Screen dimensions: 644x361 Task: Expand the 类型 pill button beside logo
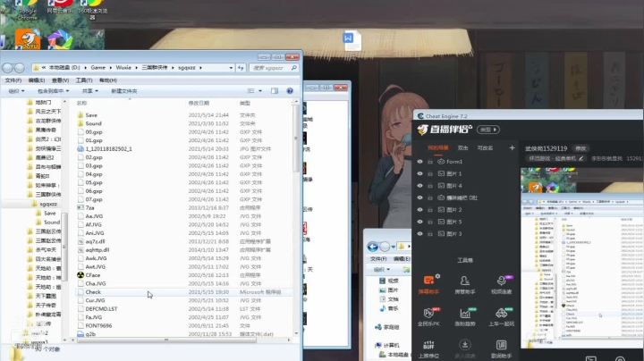click(488, 130)
